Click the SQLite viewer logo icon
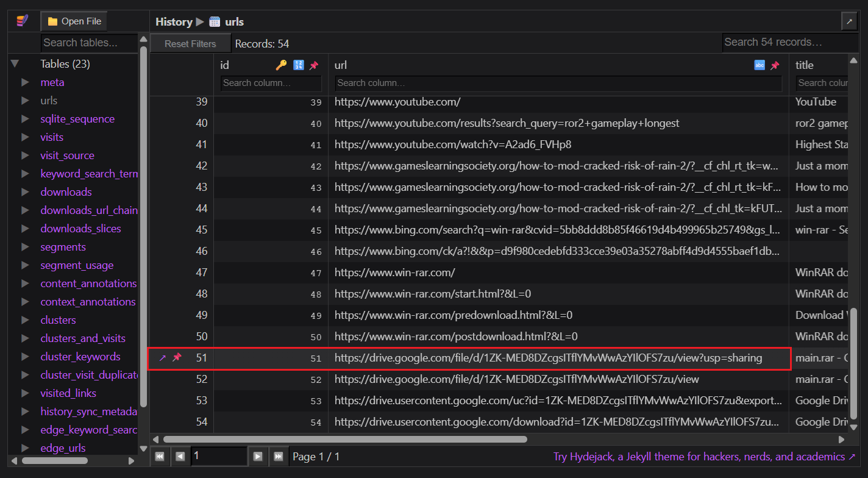The height and width of the screenshot is (478, 868). click(23, 21)
